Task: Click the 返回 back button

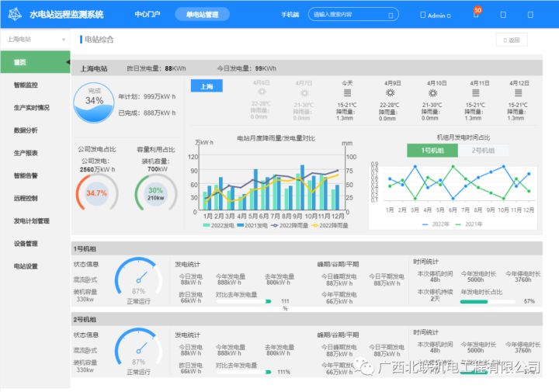Action: point(512,40)
